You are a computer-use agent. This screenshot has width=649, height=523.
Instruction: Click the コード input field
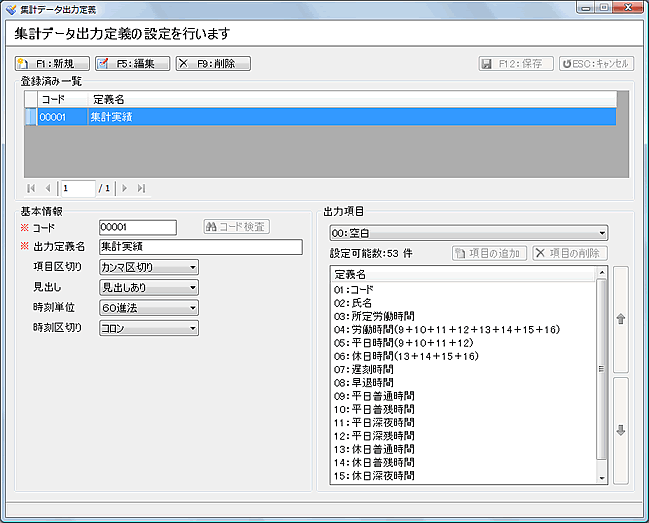click(138, 227)
